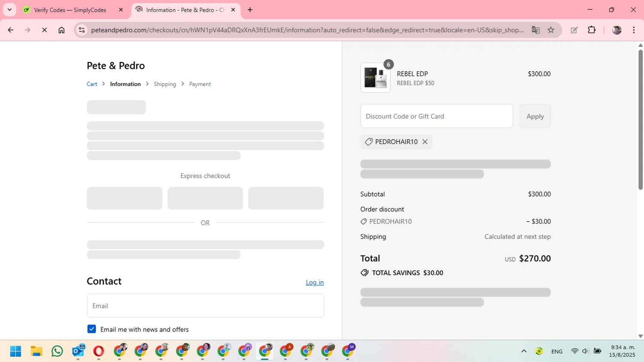
Task: Open the Chrome profile avatar
Action: 617,30
